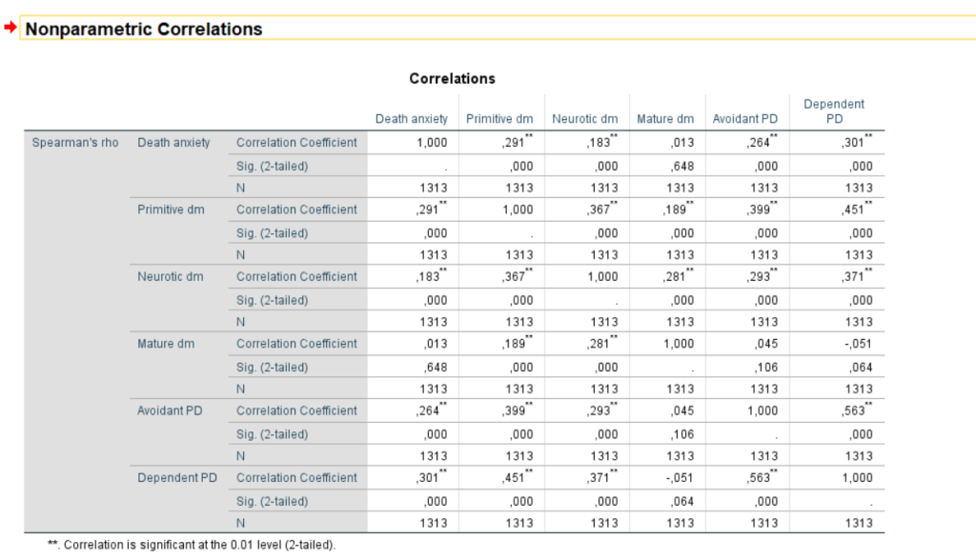Click the ,563 cell in the Dependent PD column

pyautogui.click(x=855, y=411)
